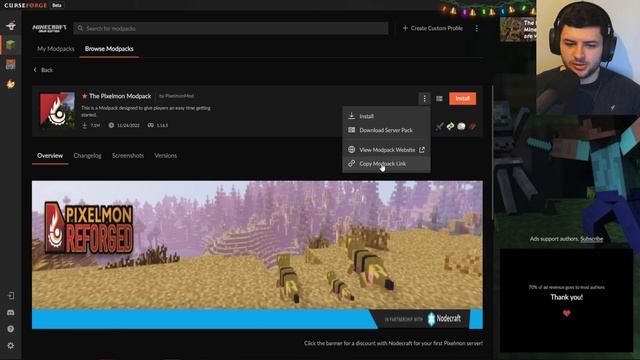
Task: Select the Minecraft grass block game icon
Action: click(x=11, y=44)
